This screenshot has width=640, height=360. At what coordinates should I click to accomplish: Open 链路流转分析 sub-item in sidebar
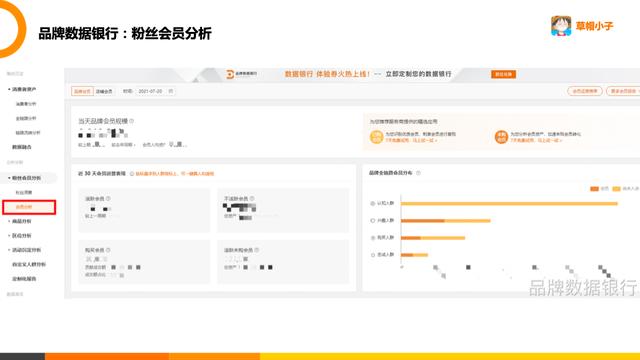pyautogui.click(x=28, y=133)
